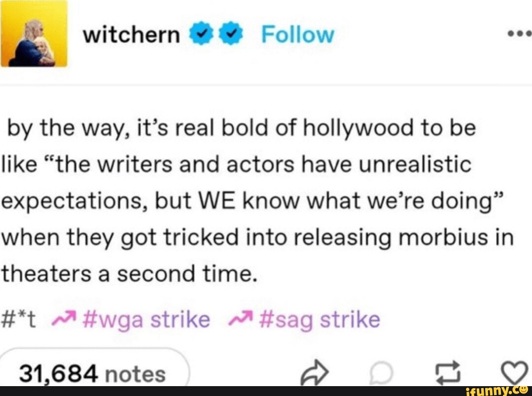Click the smiley face in ifunny logo

point(523,390)
